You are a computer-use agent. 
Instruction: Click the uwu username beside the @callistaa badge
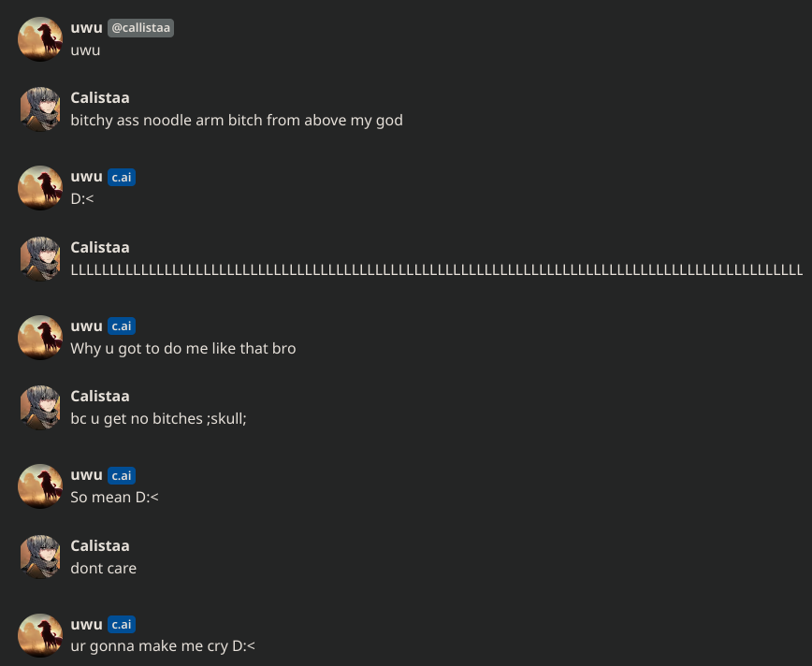pos(86,27)
